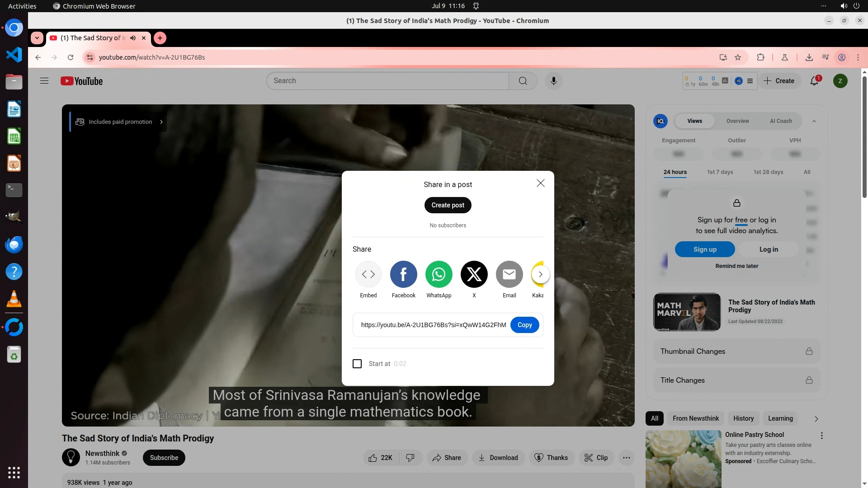Click the X share icon
The image size is (868, 488).
(474, 274)
